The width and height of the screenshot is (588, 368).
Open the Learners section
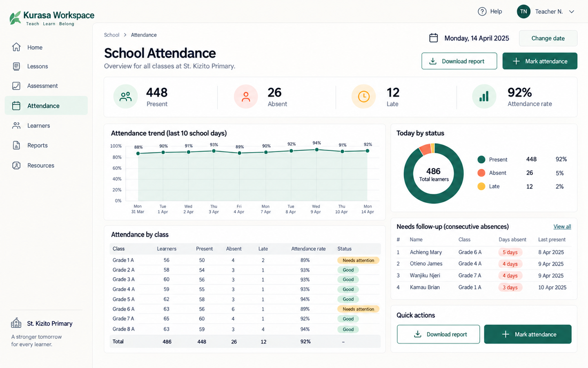46,126
